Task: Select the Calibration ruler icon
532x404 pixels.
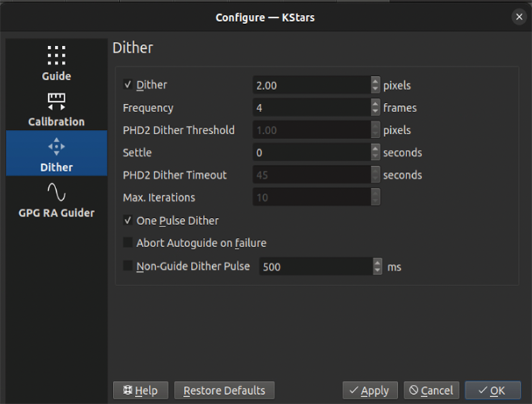Action: click(x=56, y=101)
